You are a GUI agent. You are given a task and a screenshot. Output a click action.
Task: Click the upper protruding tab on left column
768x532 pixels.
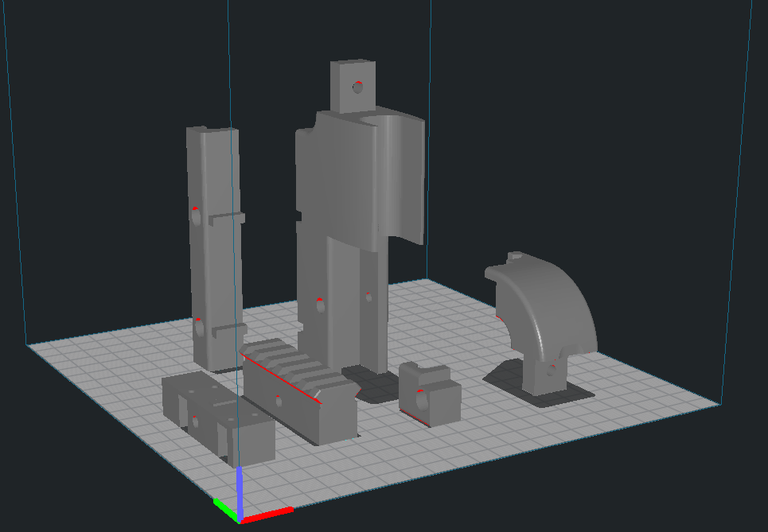click(228, 217)
